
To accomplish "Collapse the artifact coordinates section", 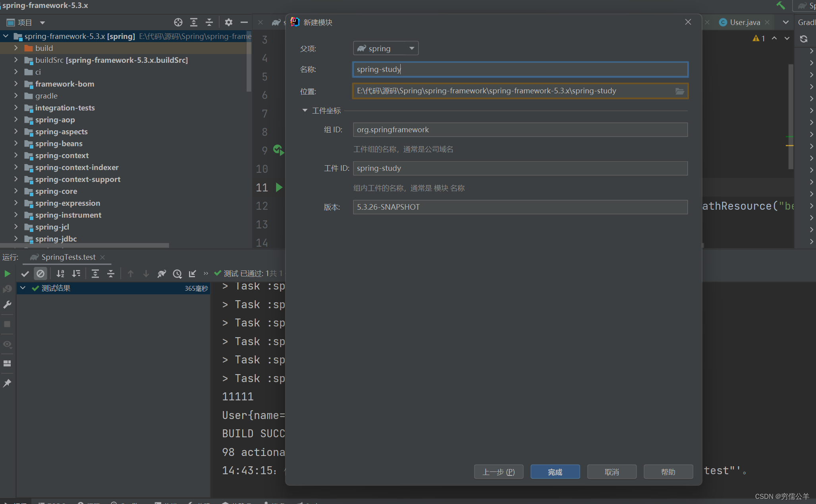I will 305,110.
